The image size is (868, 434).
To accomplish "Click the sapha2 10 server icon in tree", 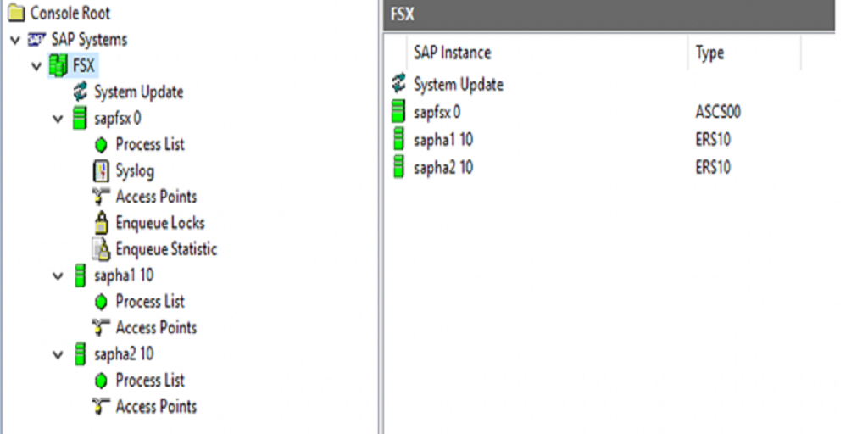I will click(x=80, y=354).
